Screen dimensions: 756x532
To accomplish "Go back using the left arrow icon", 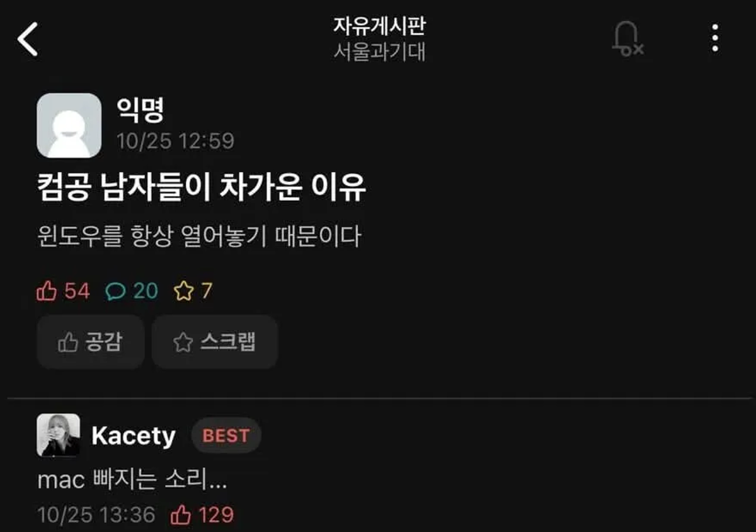I will coord(28,39).
